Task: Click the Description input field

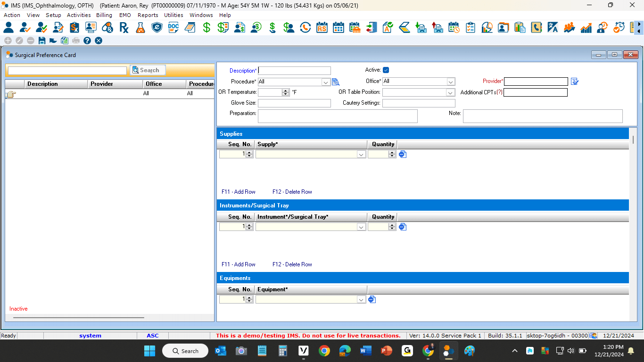Action: [294, 71]
